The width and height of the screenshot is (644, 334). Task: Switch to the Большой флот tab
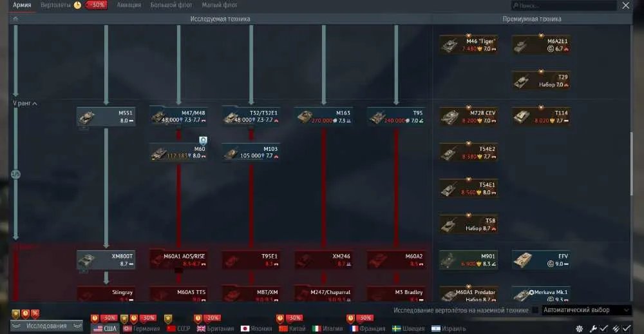[171, 5]
